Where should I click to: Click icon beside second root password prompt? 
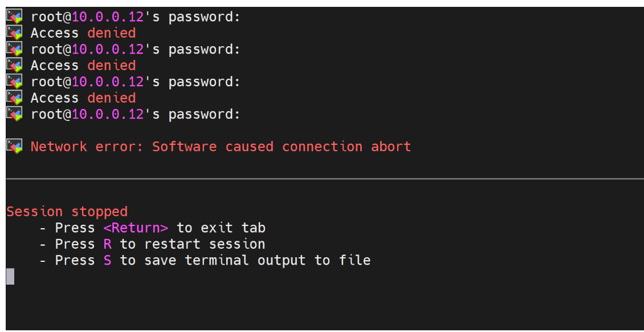(x=15, y=50)
